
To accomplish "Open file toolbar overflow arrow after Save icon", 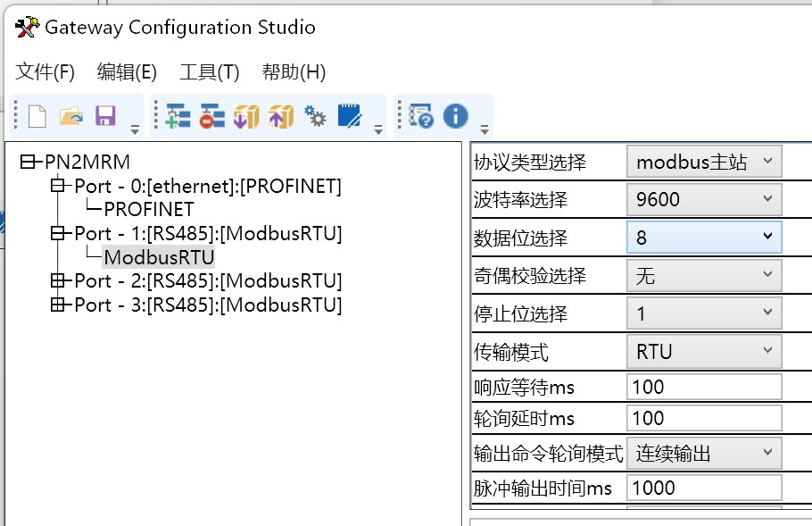I will pos(135,129).
